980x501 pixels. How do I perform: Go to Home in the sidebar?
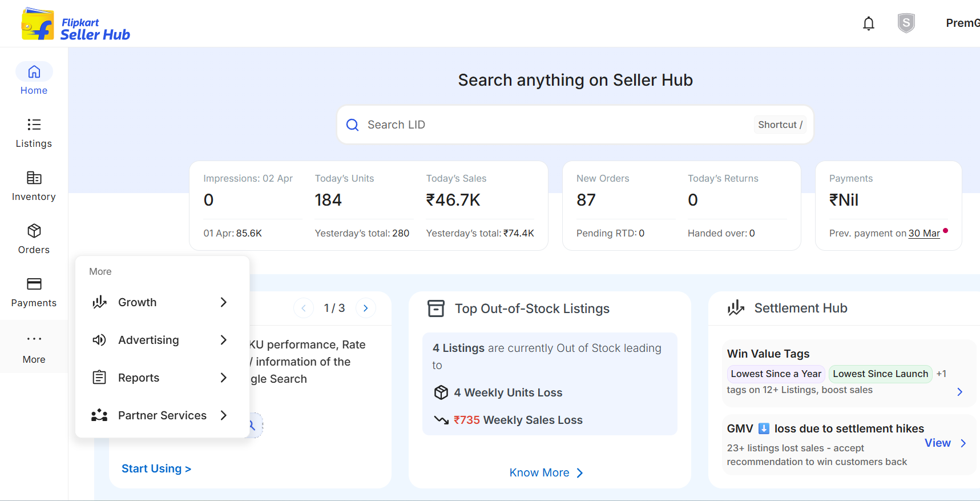(x=34, y=79)
